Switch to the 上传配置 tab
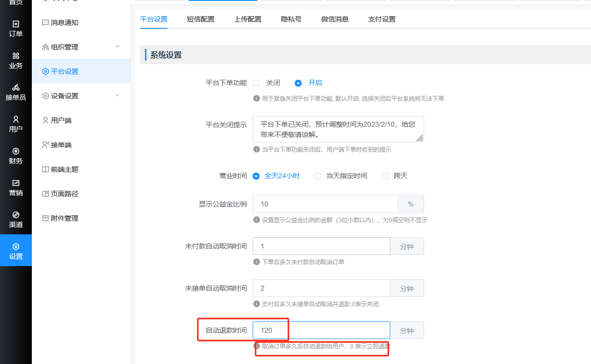591x364 pixels. [x=248, y=20]
